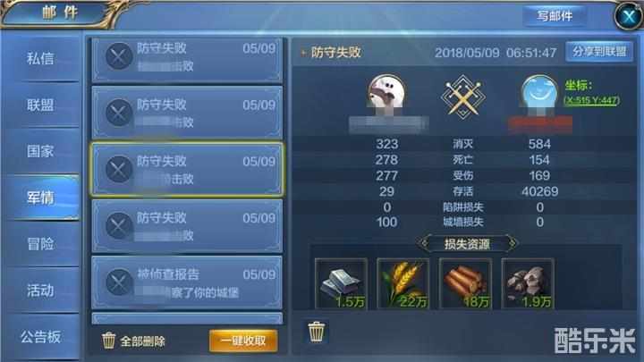This screenshot has width=644, height=362.
Task: Click the defender's blue smiley avatar
Action: click(539, 93)
